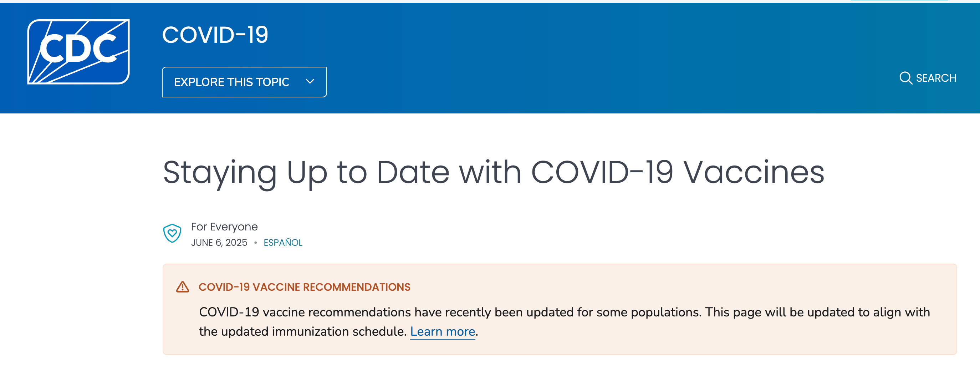Click the bullet separator before ESPAÑOL

pyautogui.click(x=256, y=242)
